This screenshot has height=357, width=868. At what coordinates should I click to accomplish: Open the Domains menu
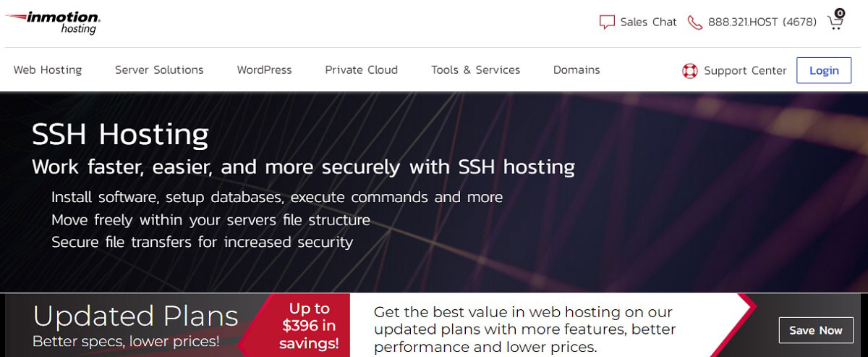pos(576,70)
